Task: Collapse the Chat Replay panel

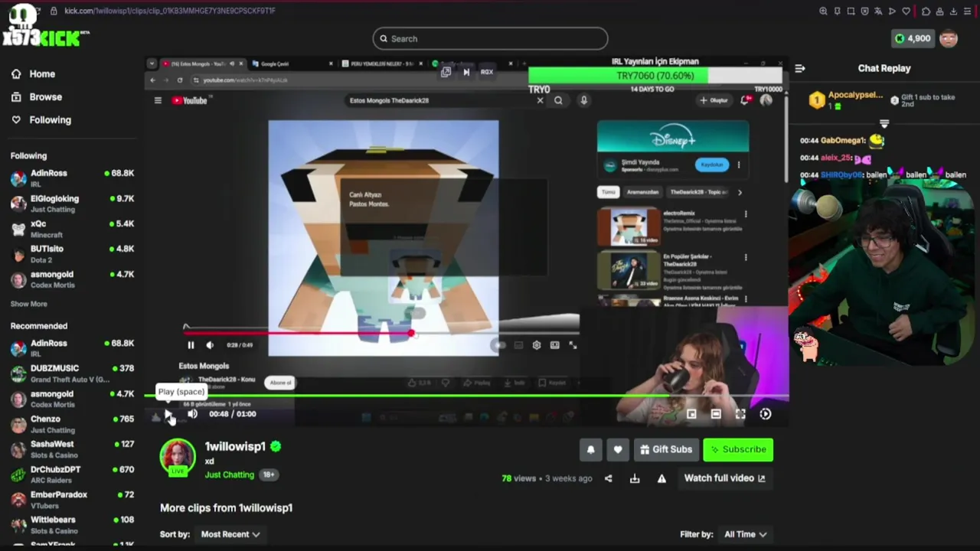Action: [x=800, y=68]
